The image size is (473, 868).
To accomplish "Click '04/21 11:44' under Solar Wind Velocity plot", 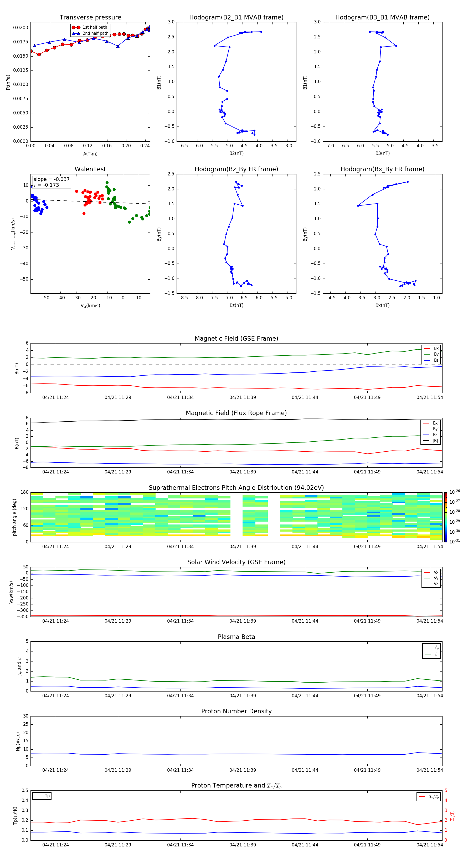I will (305, 621).
